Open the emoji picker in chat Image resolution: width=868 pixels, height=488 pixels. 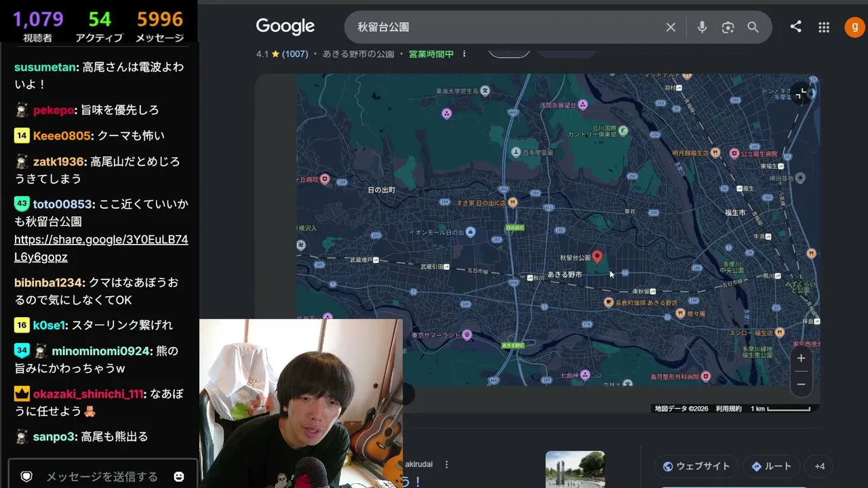179,476
